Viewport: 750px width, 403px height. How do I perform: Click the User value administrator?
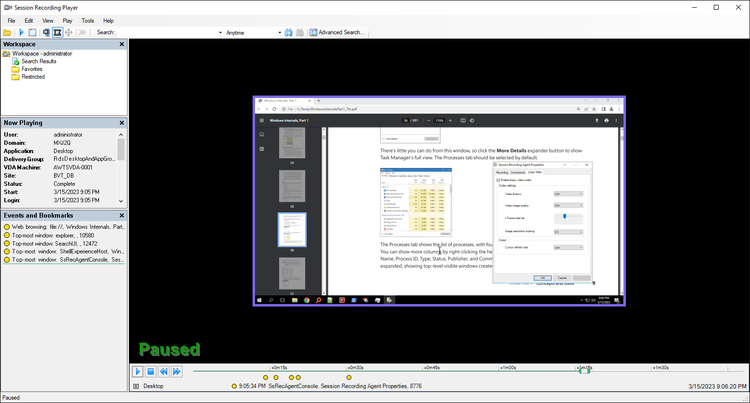(x=68, y=135)
